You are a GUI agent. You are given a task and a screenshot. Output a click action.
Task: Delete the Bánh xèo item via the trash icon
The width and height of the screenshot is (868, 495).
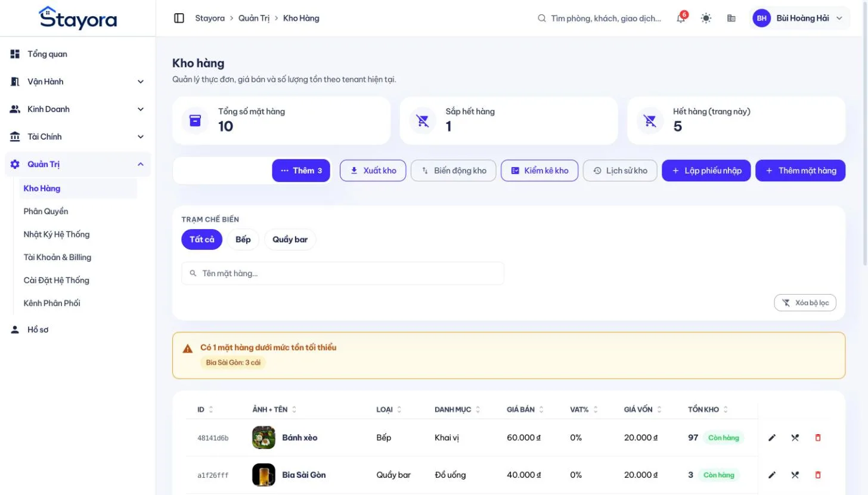[x=818, y=438]
